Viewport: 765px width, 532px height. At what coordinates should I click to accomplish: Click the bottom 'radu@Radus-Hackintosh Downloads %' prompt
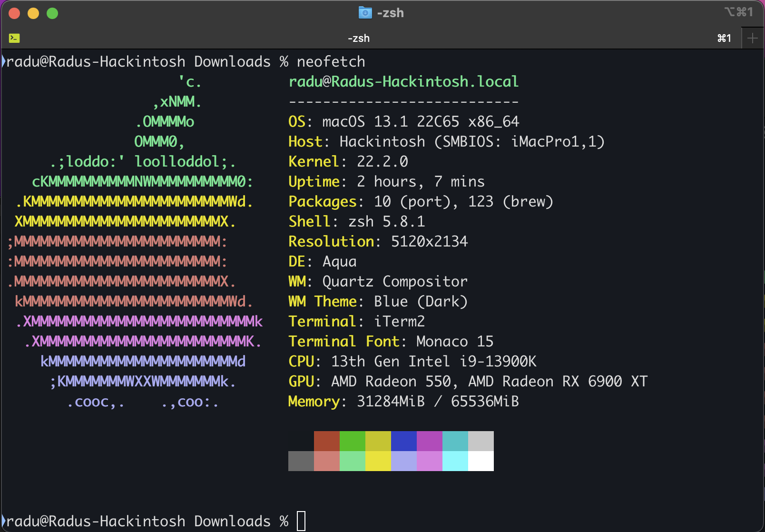coord(147,522)
